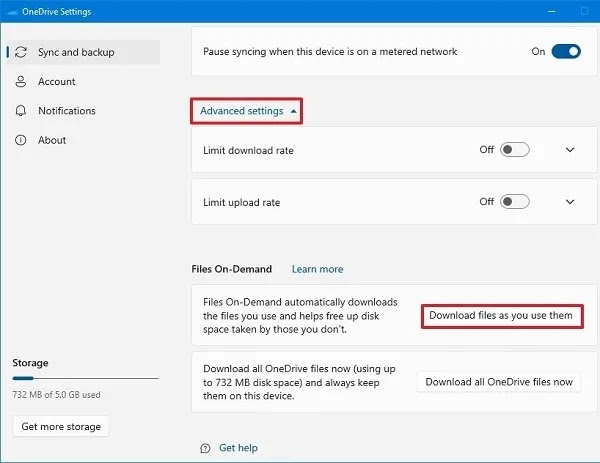Open the Account section
Image resolution: width=600 pixels, height=463 pixels.
(83, 82)
